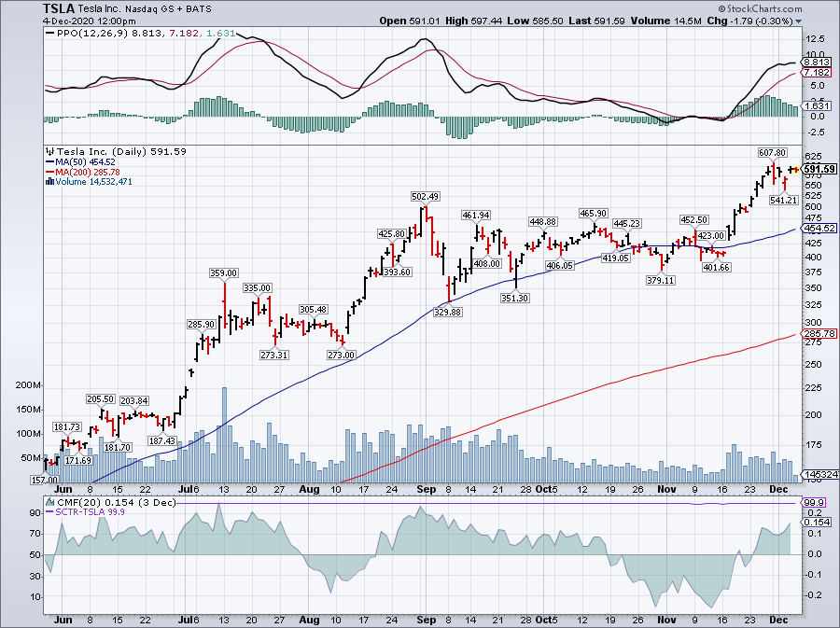Viewport: 840px width, 628px height.
Task: Click the 8.813 PPO tag on right axis
Action: click(819, 63)
